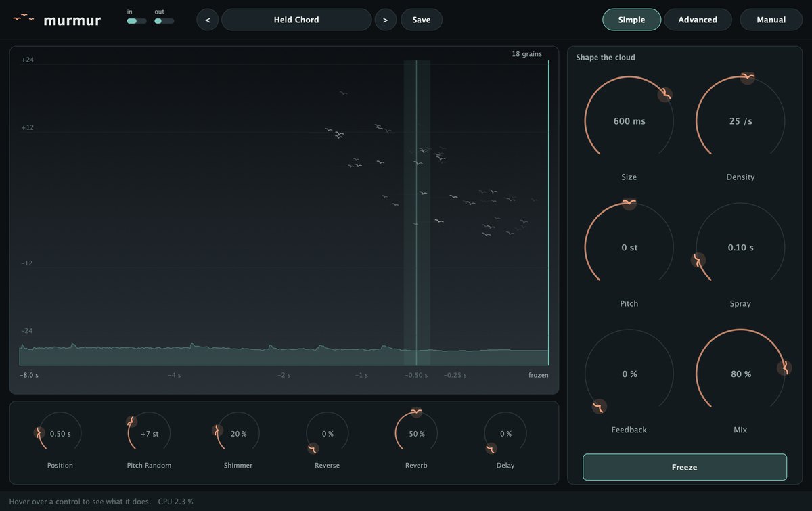
Task: Go to previous preset with left chevron
Action: click(207, 20)
